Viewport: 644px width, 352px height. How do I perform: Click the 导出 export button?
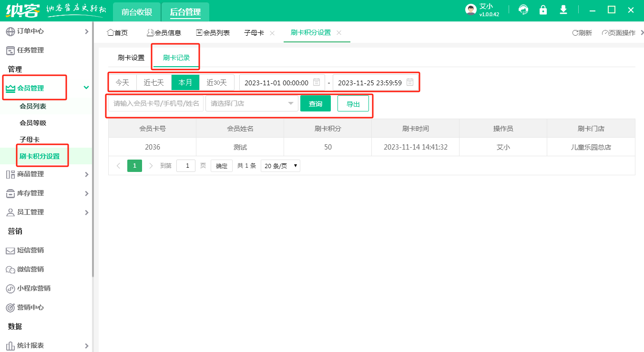353,104
